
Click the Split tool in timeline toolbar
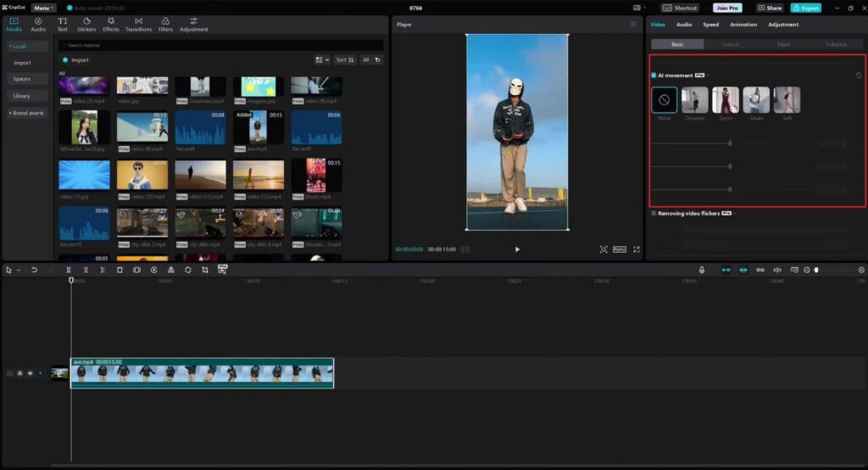(x=69, y=270)
